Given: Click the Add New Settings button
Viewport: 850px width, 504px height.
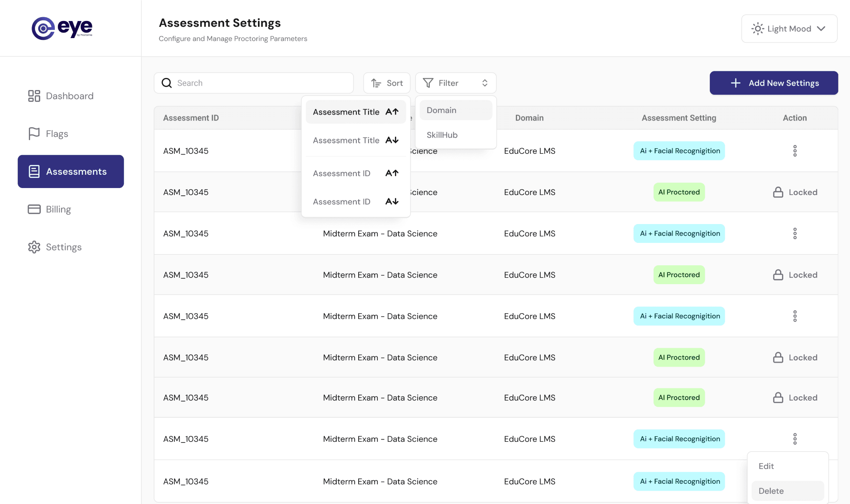Looking at the screenshot, I should (773, 83).
